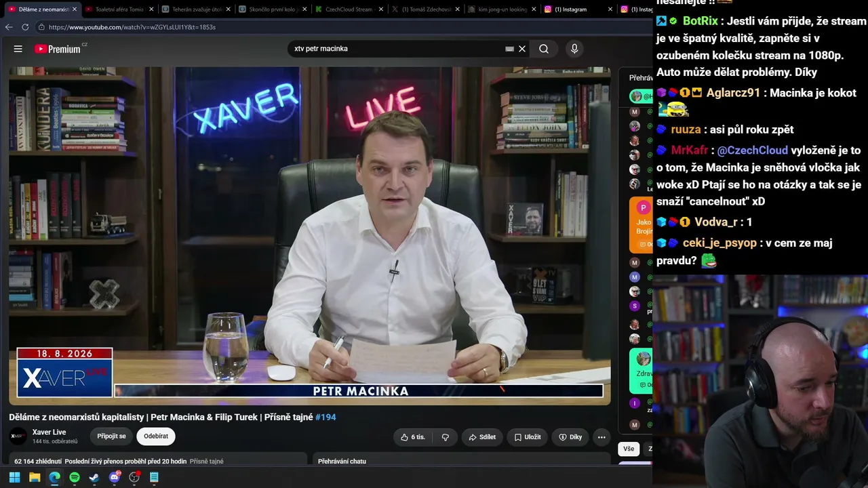Click the 144 tis. odběratelů count
Screen dimensions: 868x488
[x=55, y=442]
